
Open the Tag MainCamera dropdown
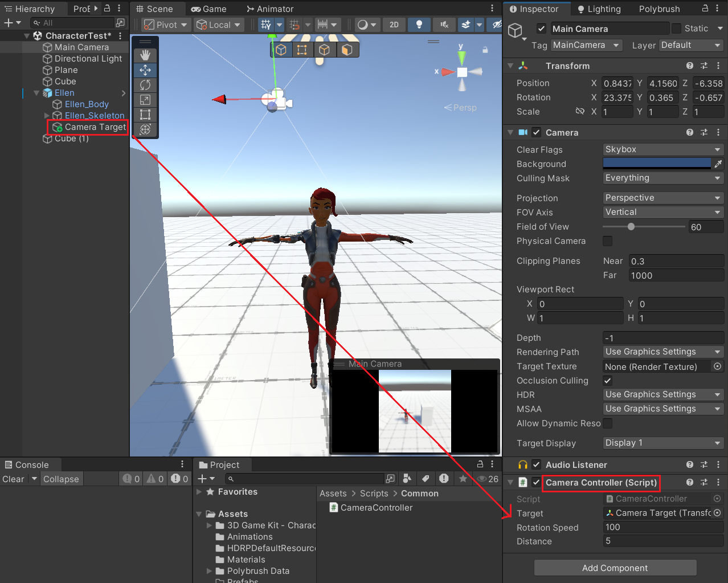[x=587, y=45]
